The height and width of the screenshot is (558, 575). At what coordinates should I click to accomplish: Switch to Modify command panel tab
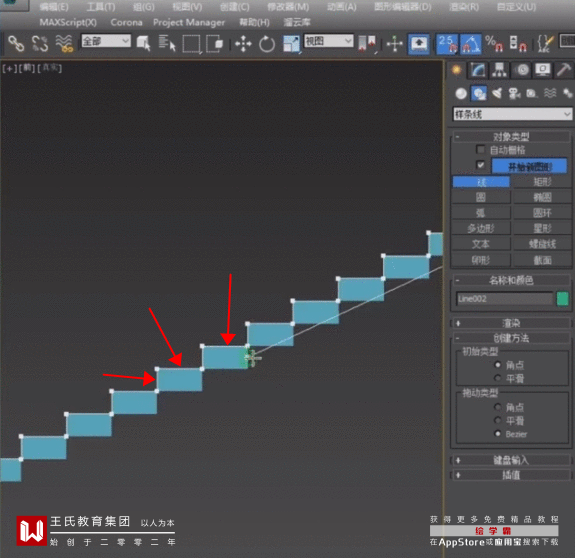(x=478, y=70)
